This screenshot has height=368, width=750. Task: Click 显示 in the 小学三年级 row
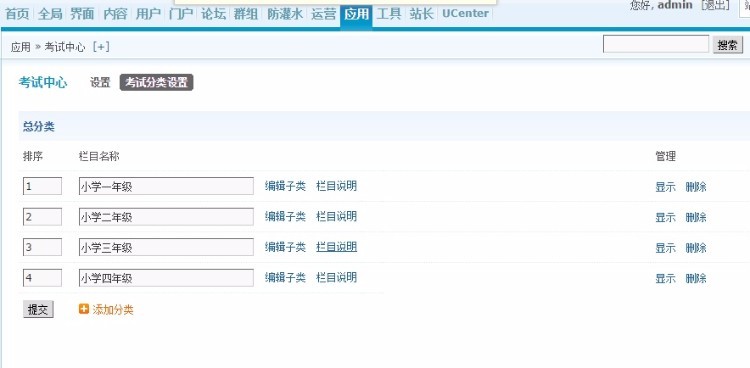665,248
